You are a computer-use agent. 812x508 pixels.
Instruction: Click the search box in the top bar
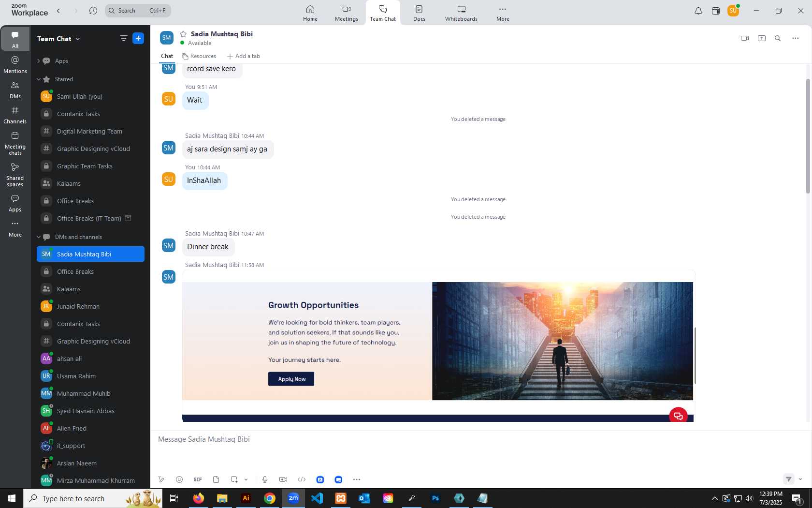[138, 11]
